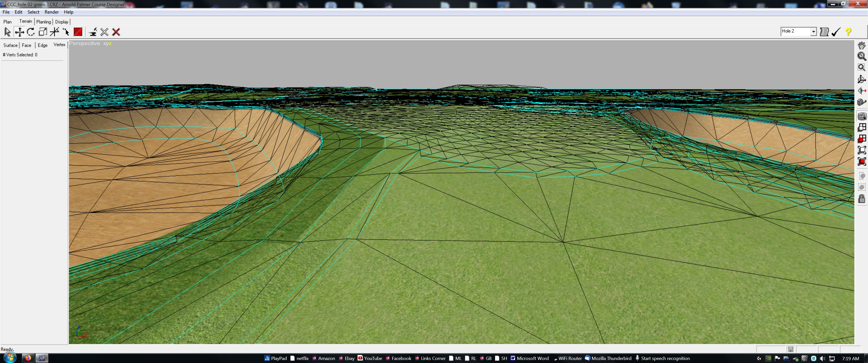Switch to the Plan tab
This screenshot has width=868, height=363.
click(x=7, y=22)
